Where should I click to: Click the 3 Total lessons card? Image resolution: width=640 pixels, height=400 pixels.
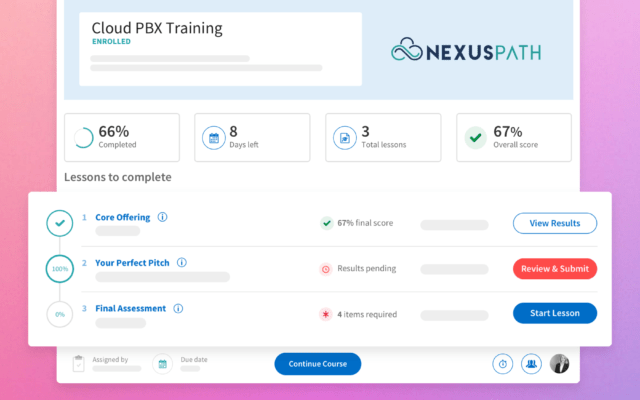[x=383, y=138]
